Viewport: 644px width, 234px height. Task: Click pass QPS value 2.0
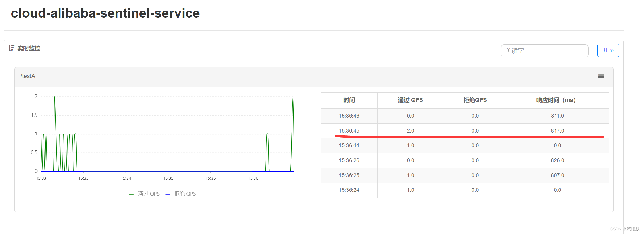410,131
